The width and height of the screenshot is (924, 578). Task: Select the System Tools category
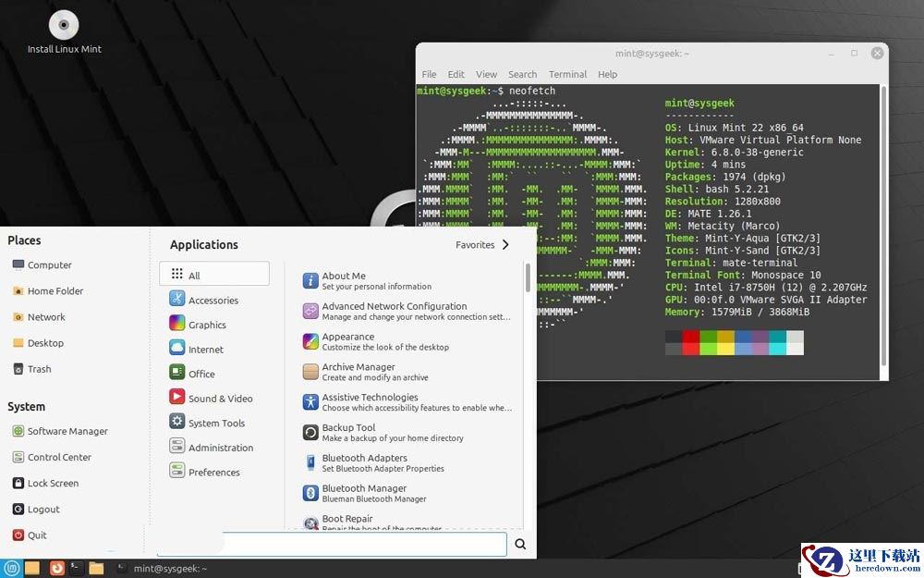tap(207, 423)
